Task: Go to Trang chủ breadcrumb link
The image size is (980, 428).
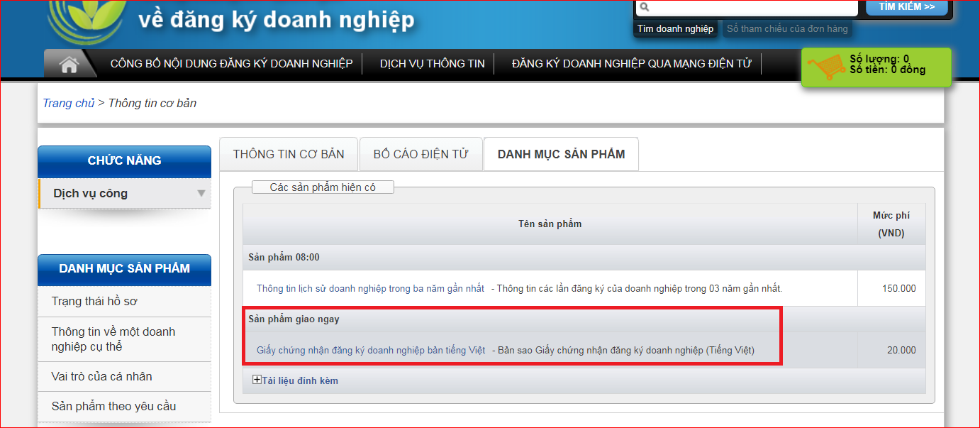Action: pyautogui.click(x=68, y=103)
